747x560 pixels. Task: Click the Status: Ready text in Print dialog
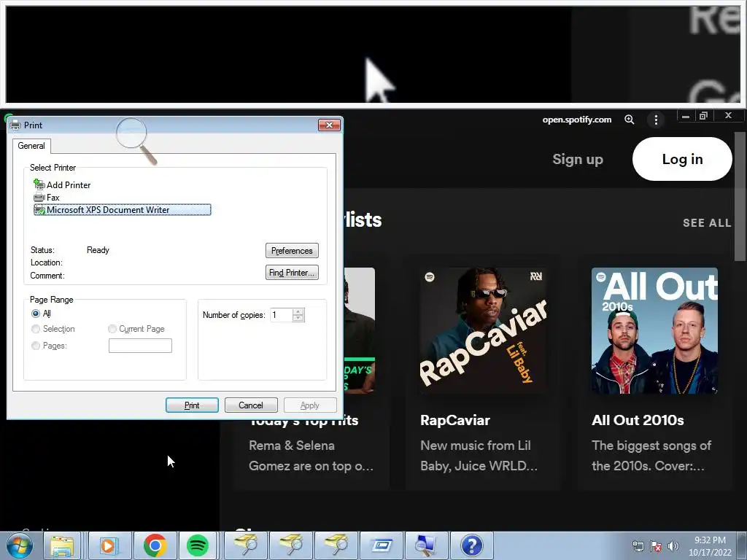pos(70,250)
